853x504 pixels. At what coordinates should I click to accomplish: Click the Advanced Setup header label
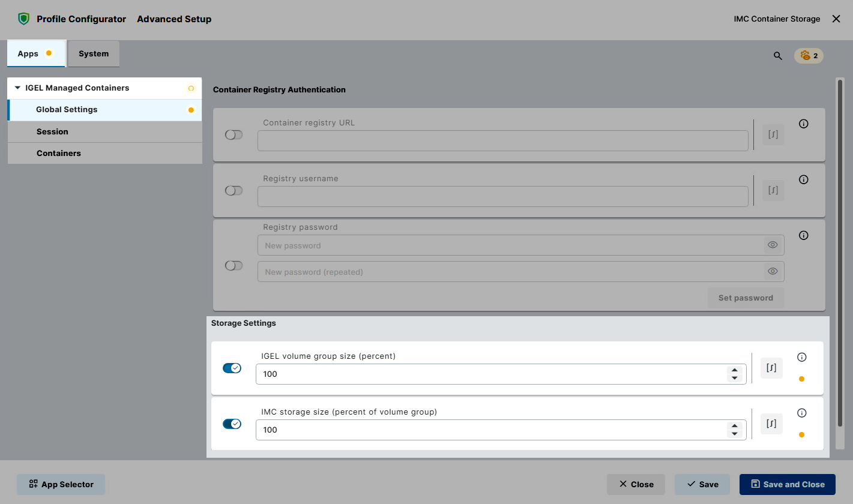[x=174, y=19]
